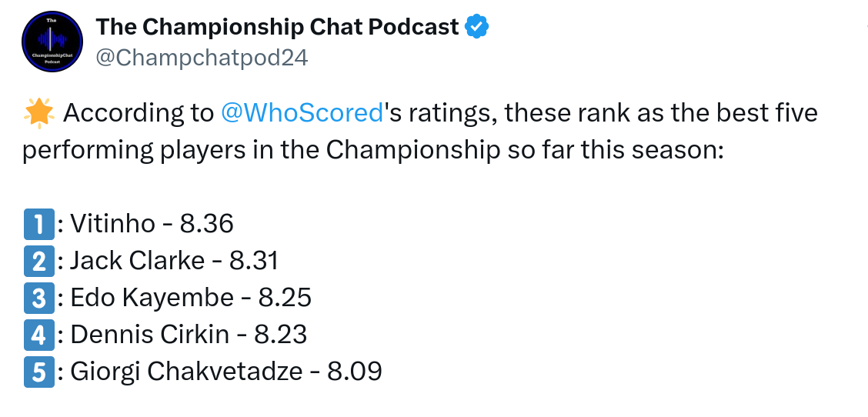Follow the @WhoScored mention link
This screenshot has height=417, width=868.
click(x=302, y=113)
